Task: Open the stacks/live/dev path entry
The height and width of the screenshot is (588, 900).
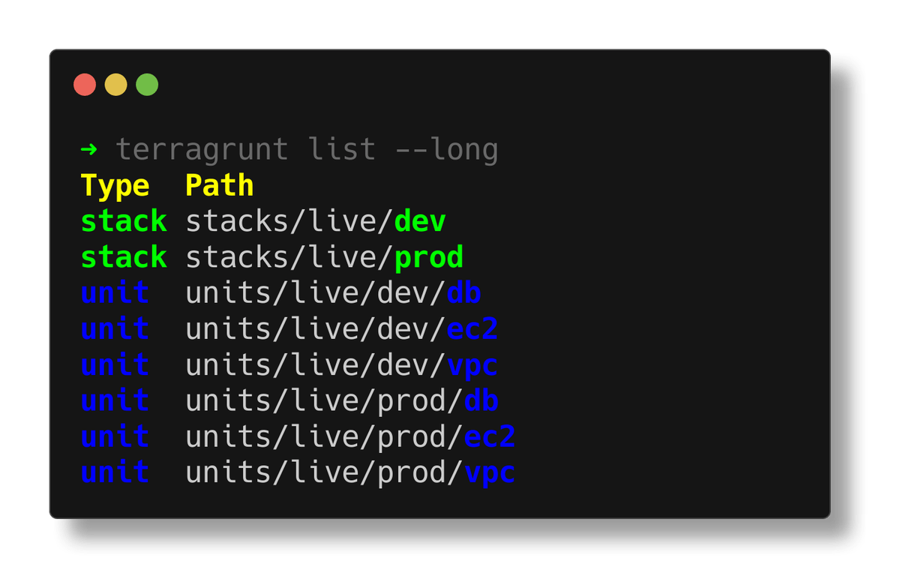Action: (x=315, y=220)
